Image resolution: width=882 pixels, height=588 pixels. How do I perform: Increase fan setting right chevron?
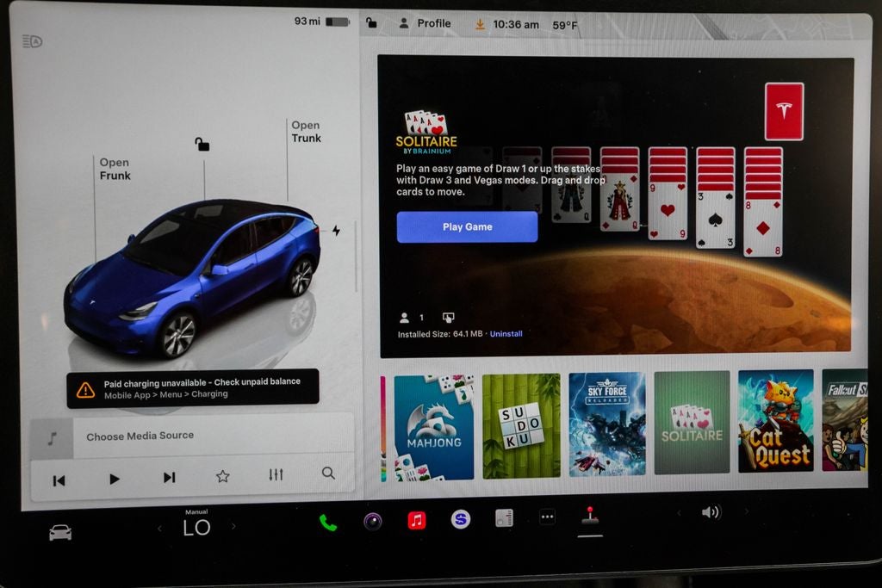pyautogui.click(x=233, y=526)
